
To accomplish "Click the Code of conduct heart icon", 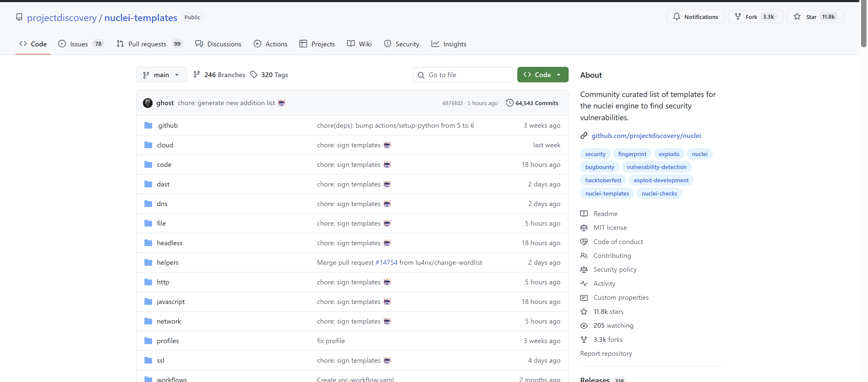I will coord(584,242).
